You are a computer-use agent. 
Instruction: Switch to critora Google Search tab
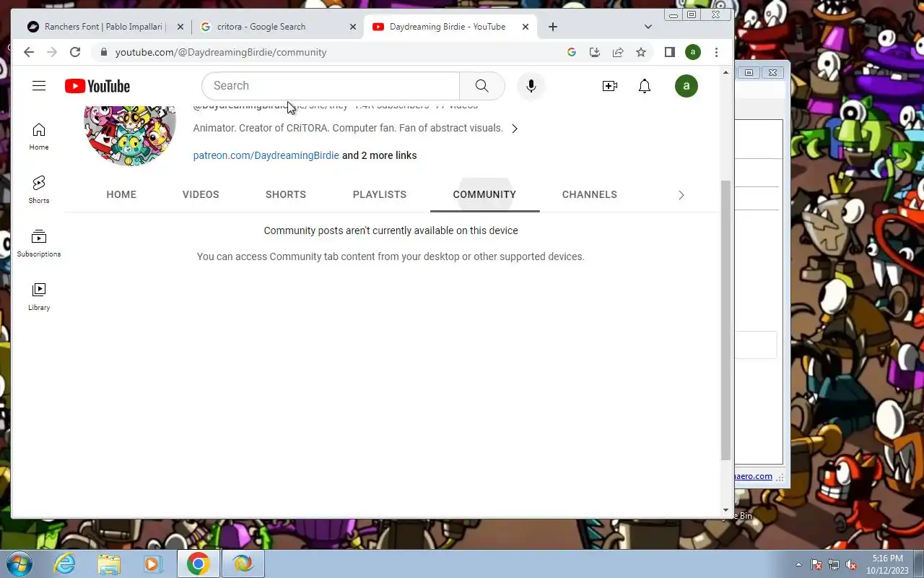[278, 27]
